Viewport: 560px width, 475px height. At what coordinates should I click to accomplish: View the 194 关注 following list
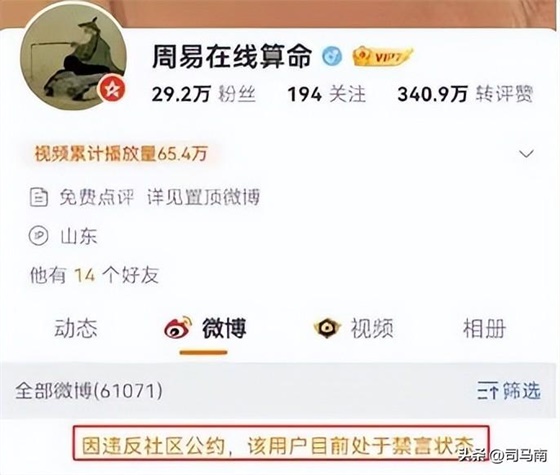coord(327,94)
